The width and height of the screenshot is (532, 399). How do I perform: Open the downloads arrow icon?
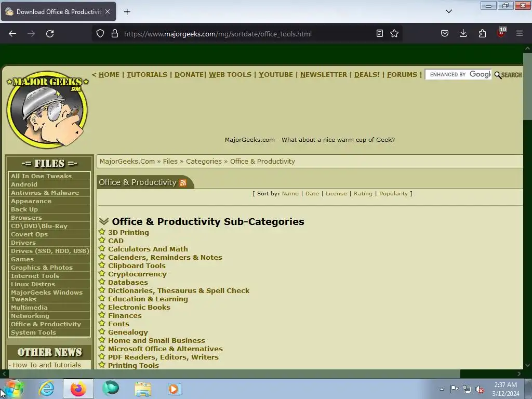(463, 33)
